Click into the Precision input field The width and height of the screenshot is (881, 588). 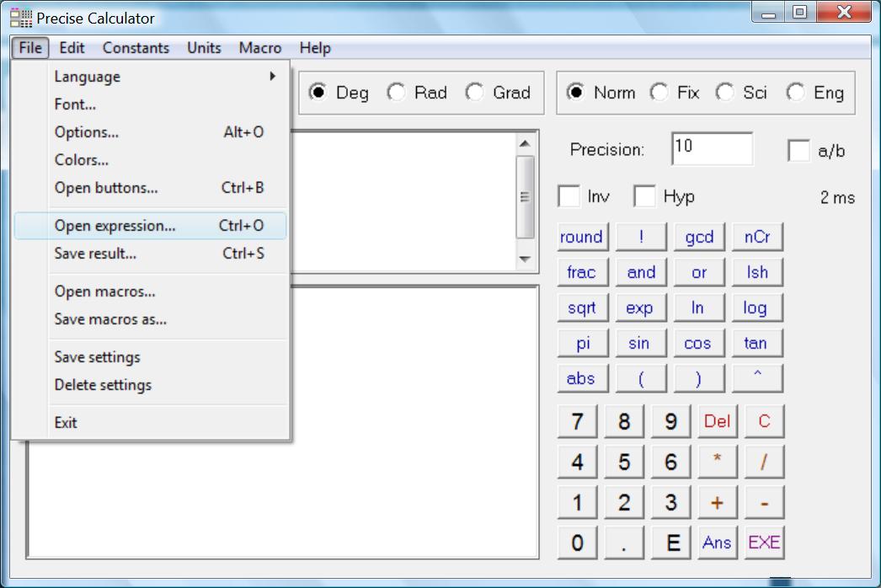711,149
